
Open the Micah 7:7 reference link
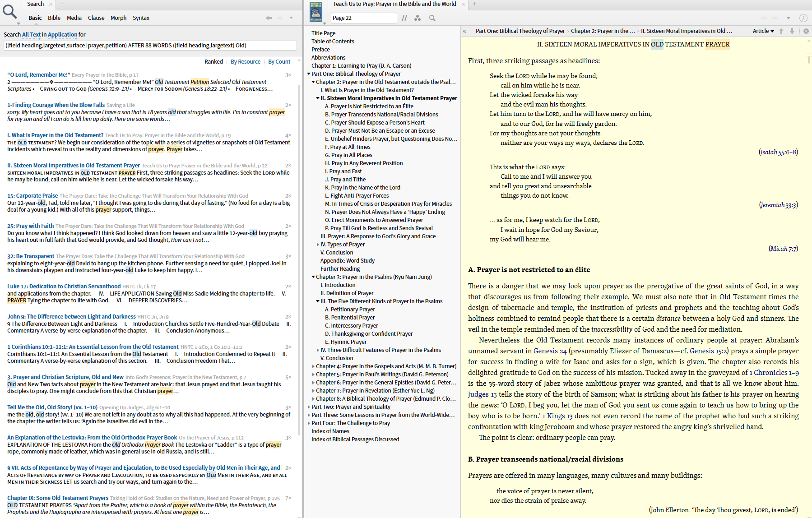pos(784,249)
